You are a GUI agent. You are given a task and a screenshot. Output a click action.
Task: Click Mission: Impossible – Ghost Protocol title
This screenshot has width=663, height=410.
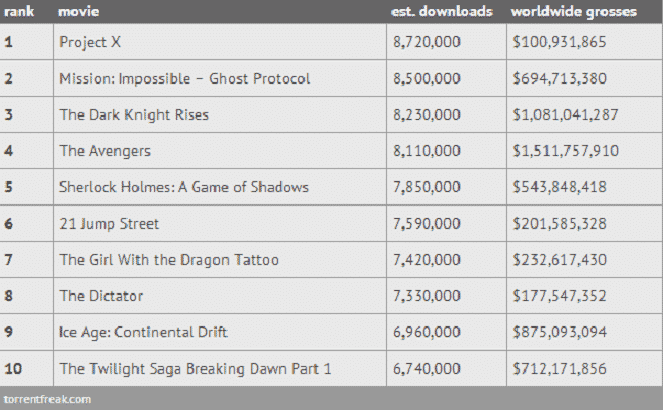[185, 78]
